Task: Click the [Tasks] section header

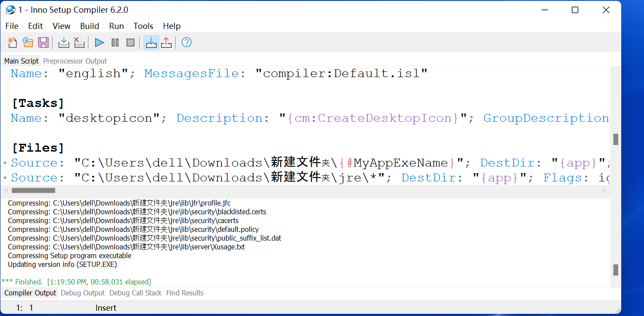Action: pos(38,103)
